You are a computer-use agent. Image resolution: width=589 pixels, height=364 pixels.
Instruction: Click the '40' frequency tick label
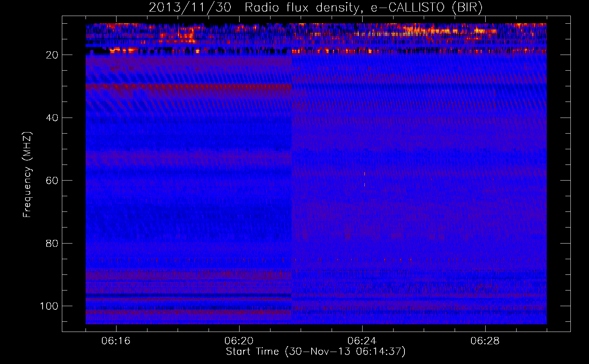52,118
